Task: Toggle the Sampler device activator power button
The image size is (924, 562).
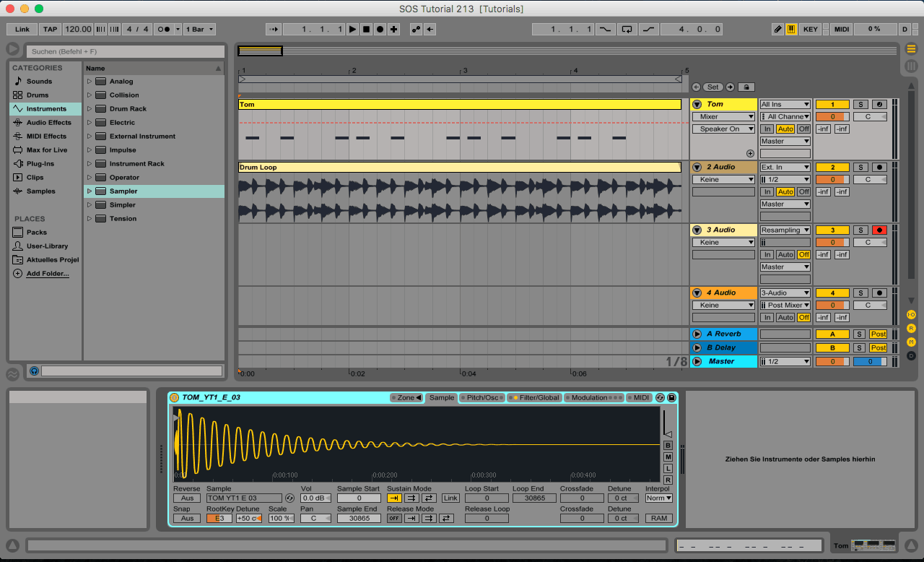Action: click(x=175, y=398)
